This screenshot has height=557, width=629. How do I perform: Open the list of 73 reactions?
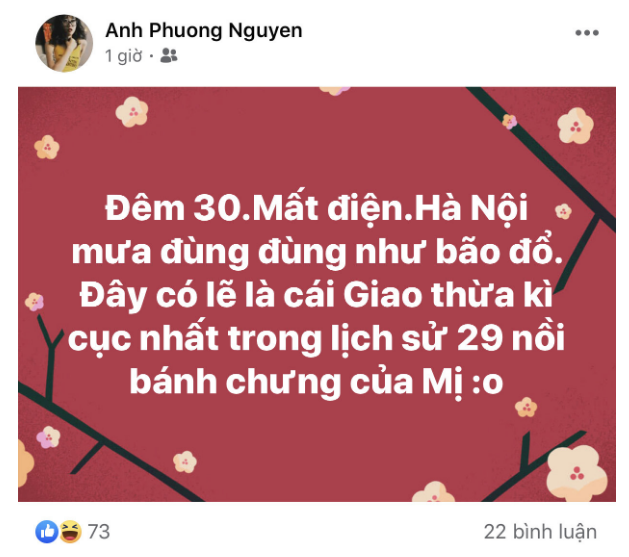pos(99,532)
